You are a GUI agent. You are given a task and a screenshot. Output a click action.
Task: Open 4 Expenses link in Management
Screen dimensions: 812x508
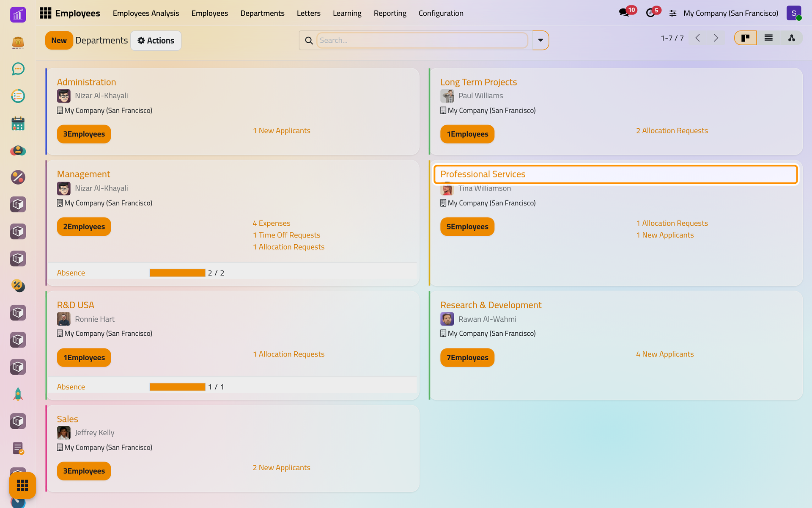(x=272, y=223)
